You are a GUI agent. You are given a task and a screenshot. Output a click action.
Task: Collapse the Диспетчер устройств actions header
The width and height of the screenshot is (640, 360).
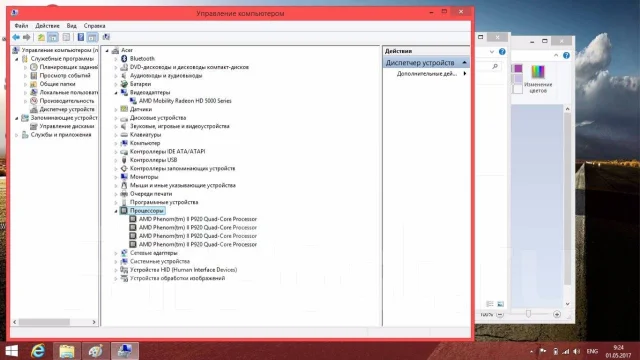(x=464, y=62)
